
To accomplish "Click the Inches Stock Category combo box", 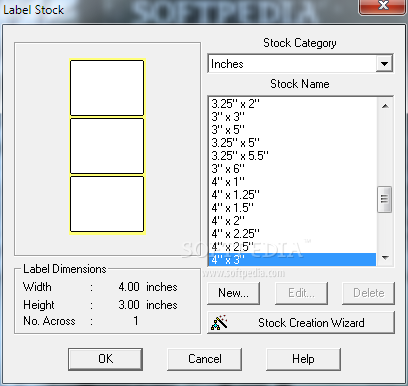I will click(x=300, y=64).
